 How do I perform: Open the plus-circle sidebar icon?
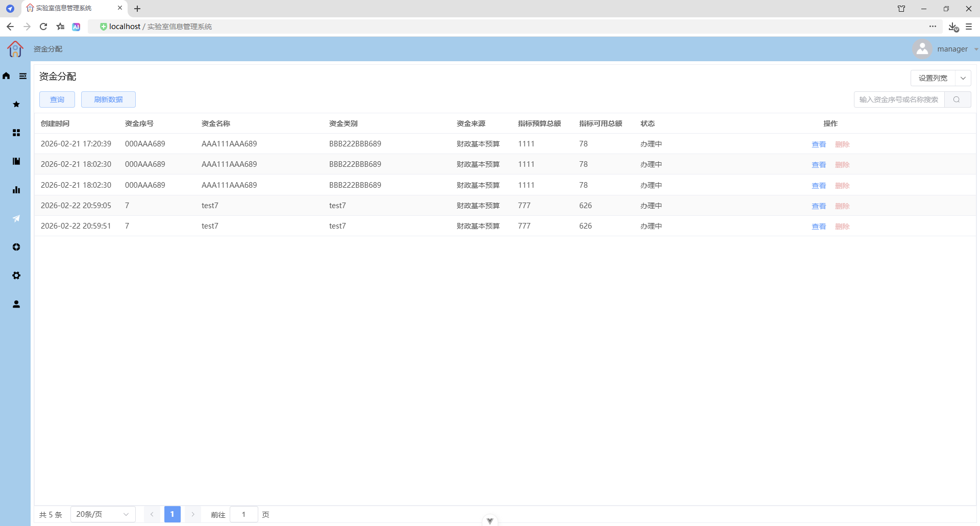(16, 247)
